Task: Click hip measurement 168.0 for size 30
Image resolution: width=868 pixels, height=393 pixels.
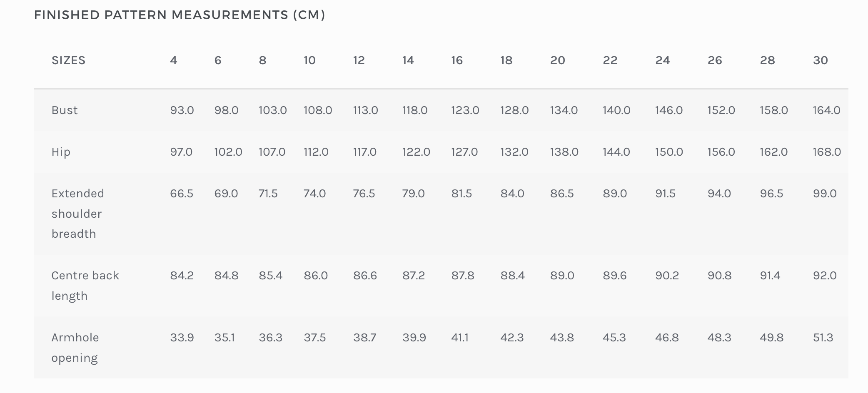Action: pyautogui.click(x=827, y=152)
